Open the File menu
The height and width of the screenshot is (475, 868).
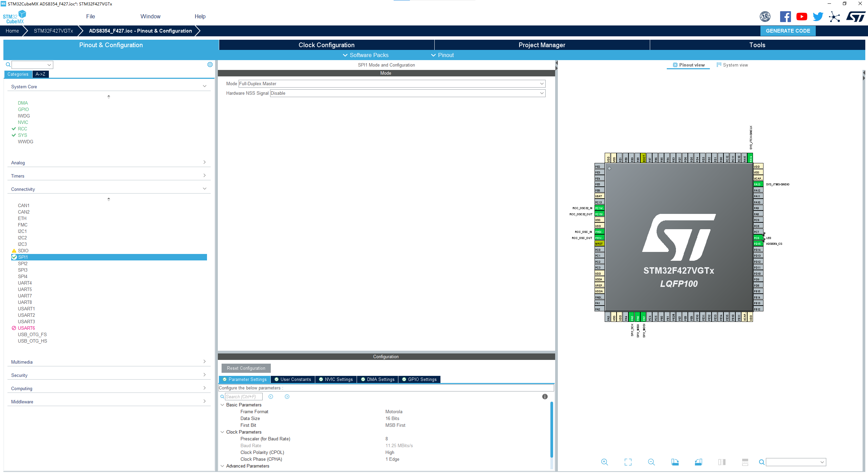(91, 16)
